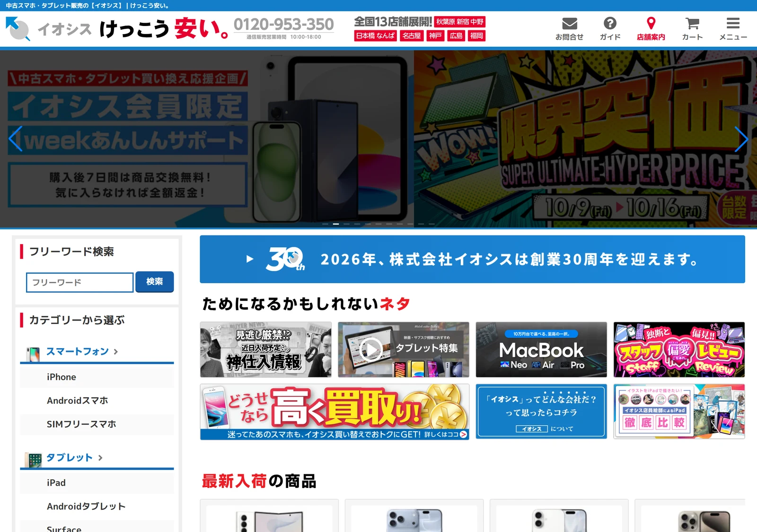The height and width of the screenshot is (532, 757).
Task: Select the 神戸 store tag
Action: coord(435,35)
